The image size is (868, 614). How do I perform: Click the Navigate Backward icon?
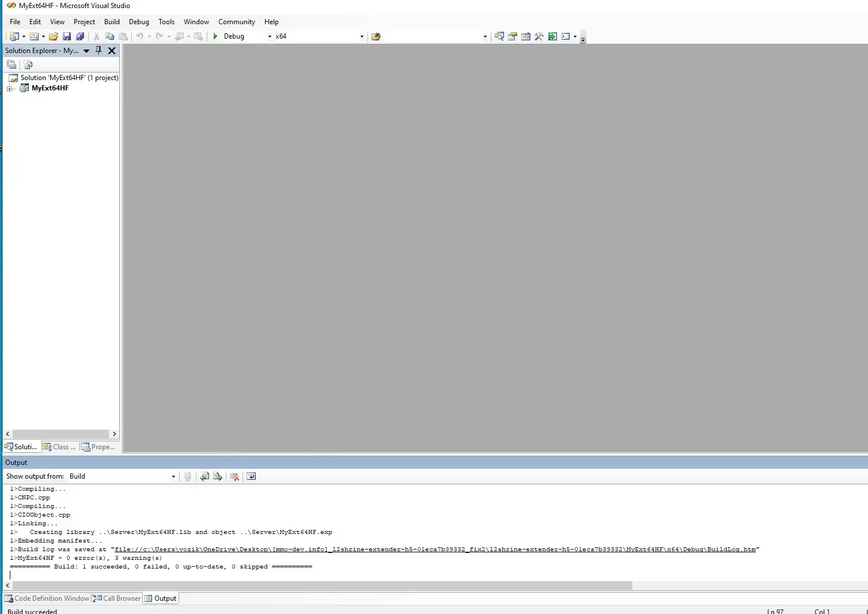(x=179, y=36)
